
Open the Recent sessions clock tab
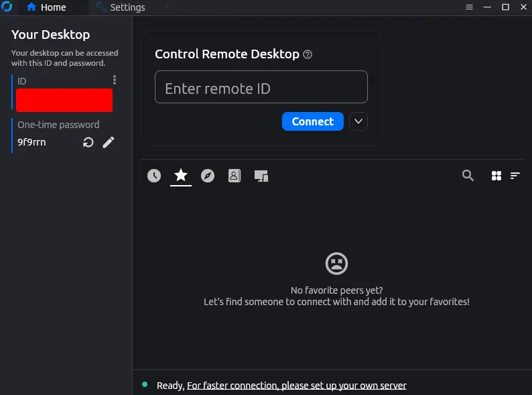point(154,176)
